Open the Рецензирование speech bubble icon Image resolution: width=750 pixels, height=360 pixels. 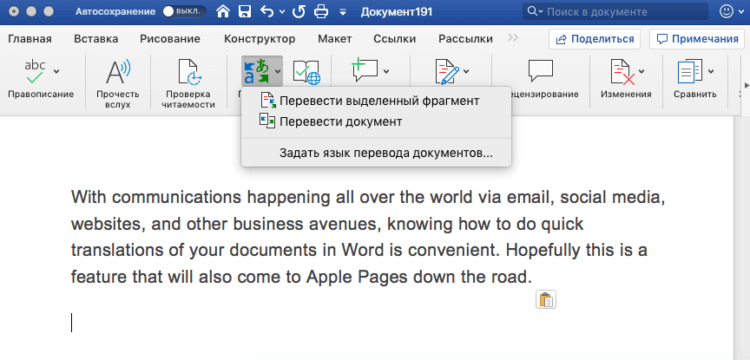coord(540,71)
